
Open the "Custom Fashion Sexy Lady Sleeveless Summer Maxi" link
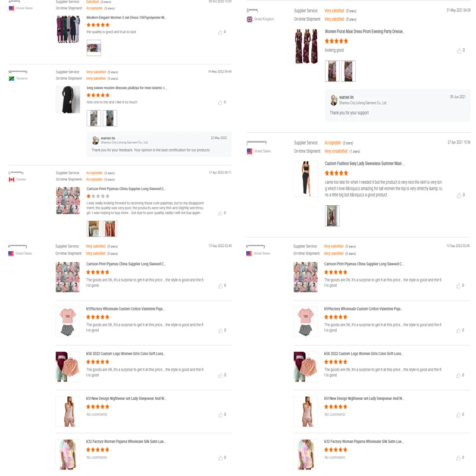tap(365, 163)
